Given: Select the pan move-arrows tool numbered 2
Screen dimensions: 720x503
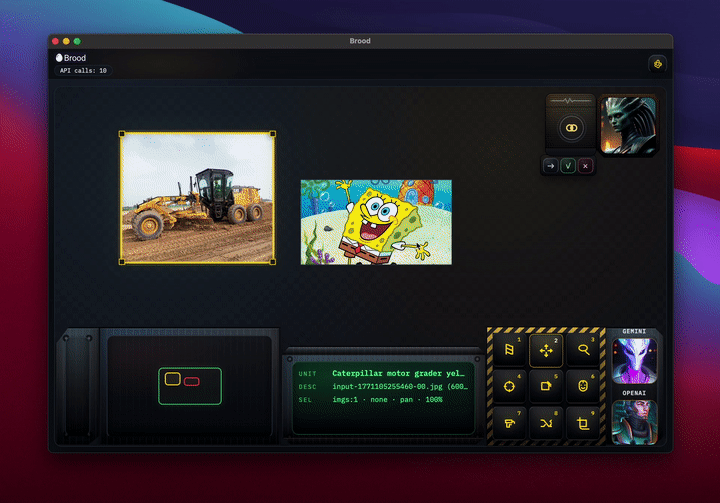Looking at the screenshot, I should pyautogui.click(x=546, y=350).
